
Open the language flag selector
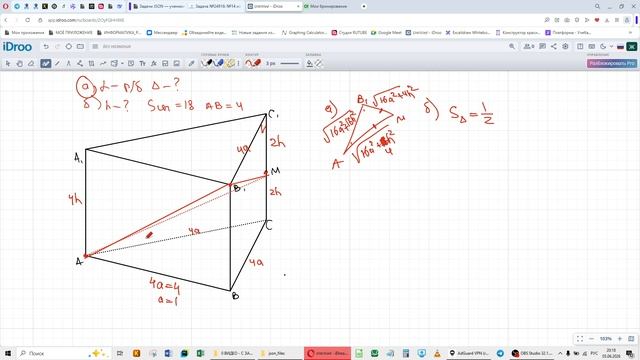tap(620, 47)
